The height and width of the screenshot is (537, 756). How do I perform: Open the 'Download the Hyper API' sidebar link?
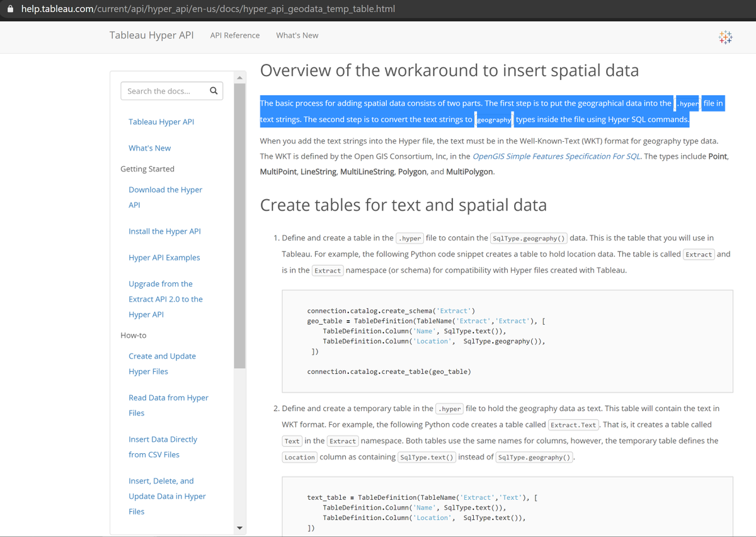point(166,197)
